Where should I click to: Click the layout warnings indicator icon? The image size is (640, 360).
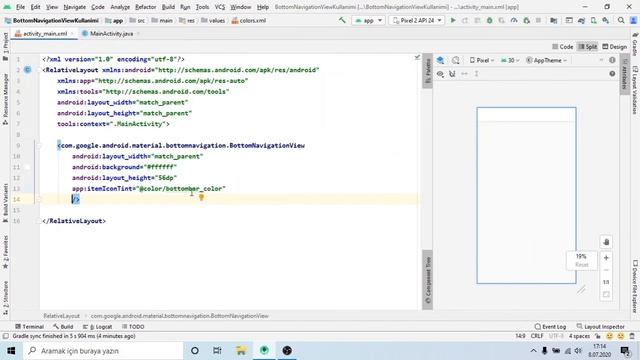(612, 60)
